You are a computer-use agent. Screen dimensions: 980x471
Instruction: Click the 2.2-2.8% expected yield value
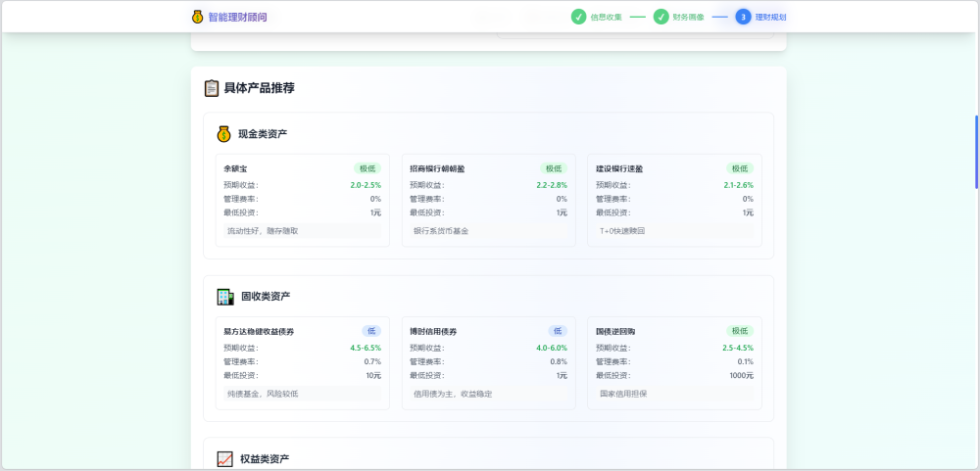pyautogui.click(x=552, y=185)
